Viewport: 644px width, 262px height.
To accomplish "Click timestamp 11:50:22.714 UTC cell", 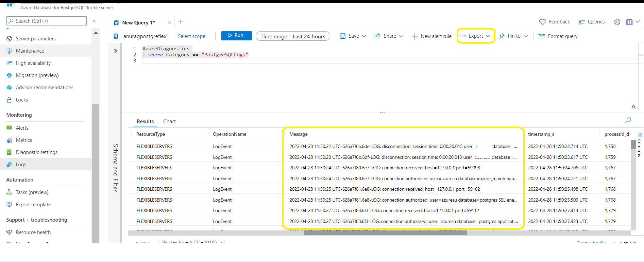I will [x=558, y=146].
